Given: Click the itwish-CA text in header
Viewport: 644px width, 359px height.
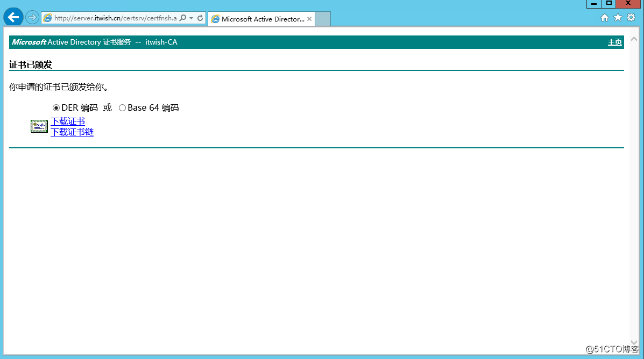Looking at the screenshot, I should [x=161, y=42].
